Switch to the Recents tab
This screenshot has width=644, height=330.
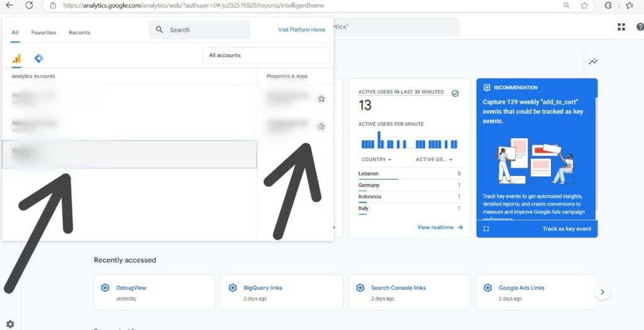click(80, 33)
